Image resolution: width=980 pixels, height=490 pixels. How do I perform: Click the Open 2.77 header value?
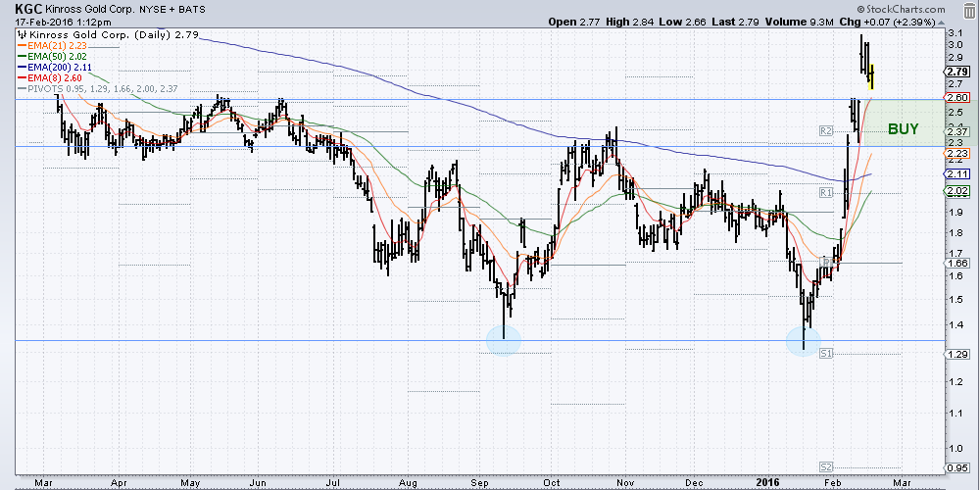[574, 22]
